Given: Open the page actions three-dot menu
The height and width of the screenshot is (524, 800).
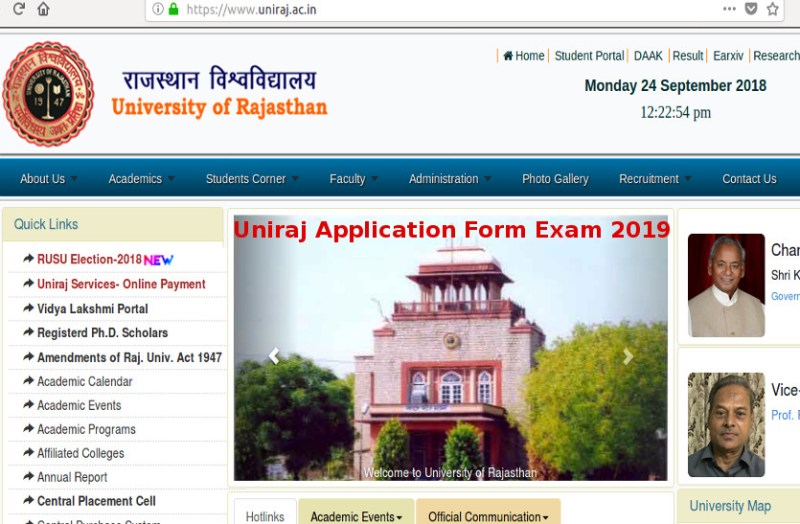Looking at the screenshot, I should 730,9.
